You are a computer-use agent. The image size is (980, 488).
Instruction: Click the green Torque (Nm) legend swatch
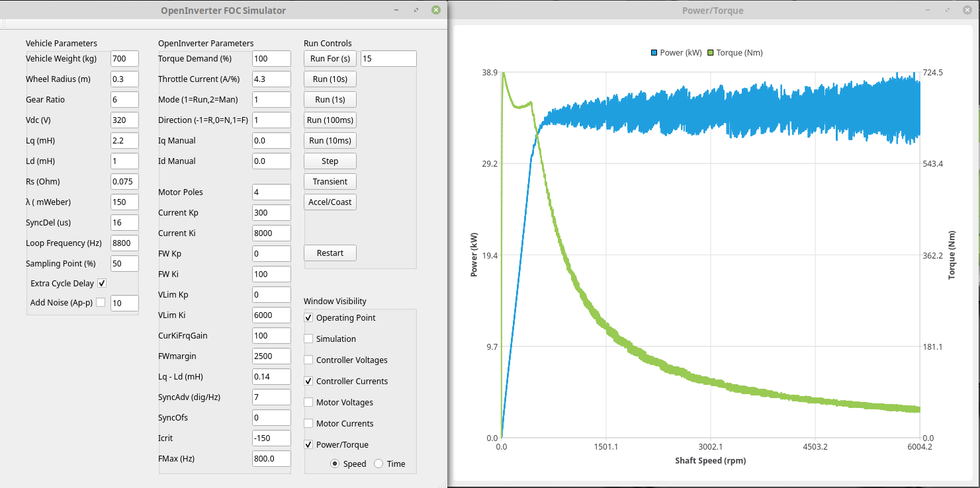pos(711,53)
